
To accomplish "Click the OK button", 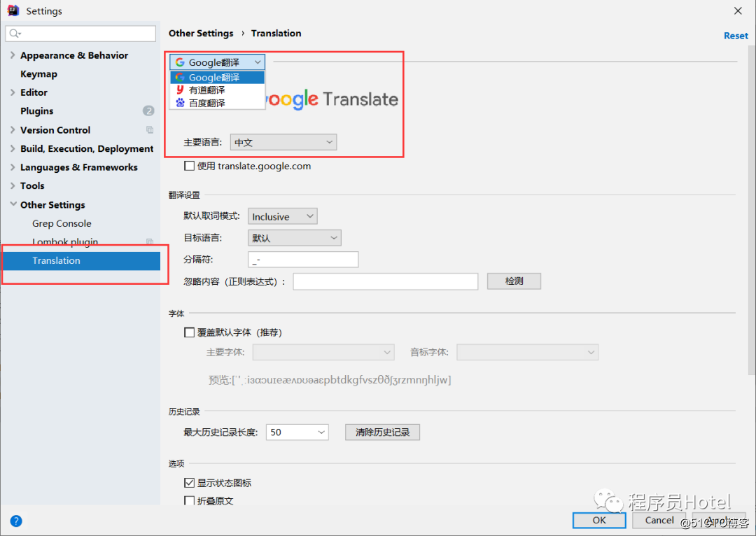I will [599, 520].
